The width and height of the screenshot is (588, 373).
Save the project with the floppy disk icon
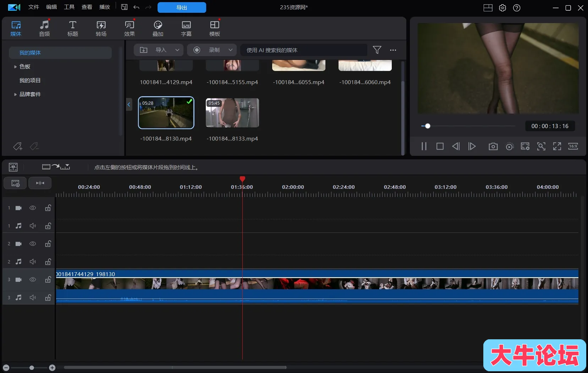[124, 7]
